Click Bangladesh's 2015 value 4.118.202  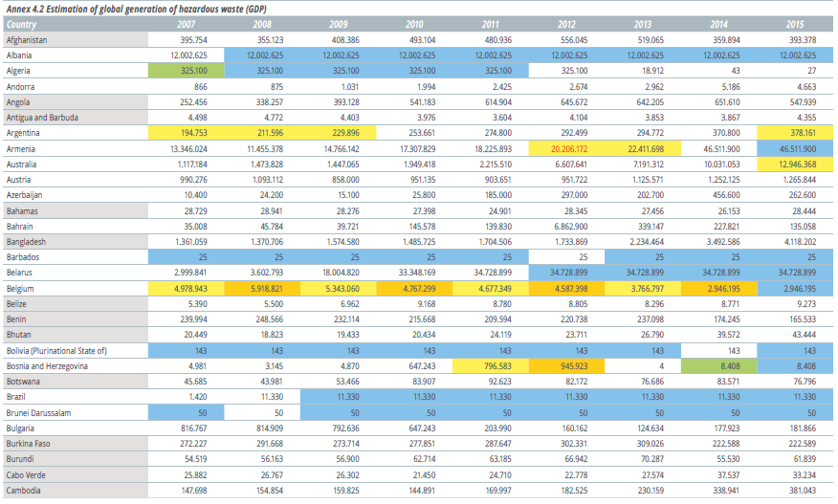click(800, 242)
